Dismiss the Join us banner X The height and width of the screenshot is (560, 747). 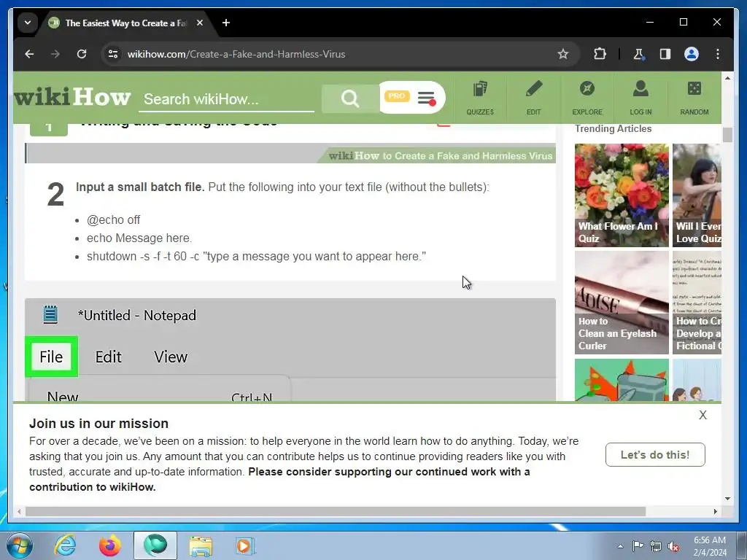click(x=703, y=415)
